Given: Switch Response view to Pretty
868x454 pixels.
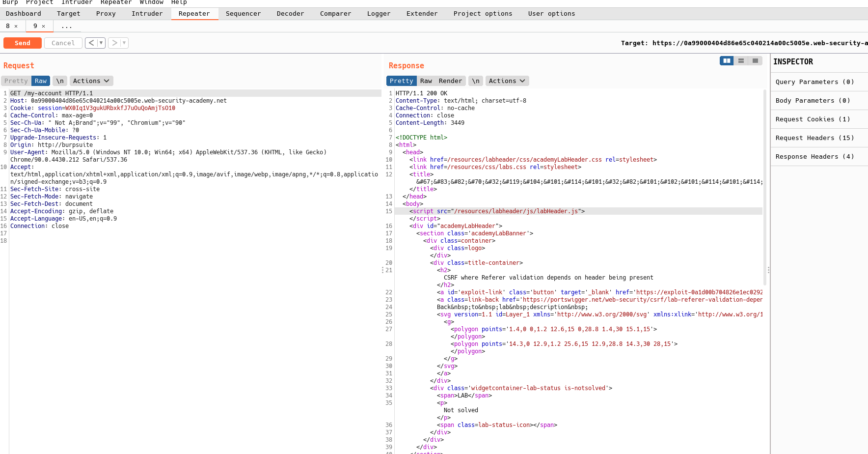Looking at the screenshot, I should 402,81.
